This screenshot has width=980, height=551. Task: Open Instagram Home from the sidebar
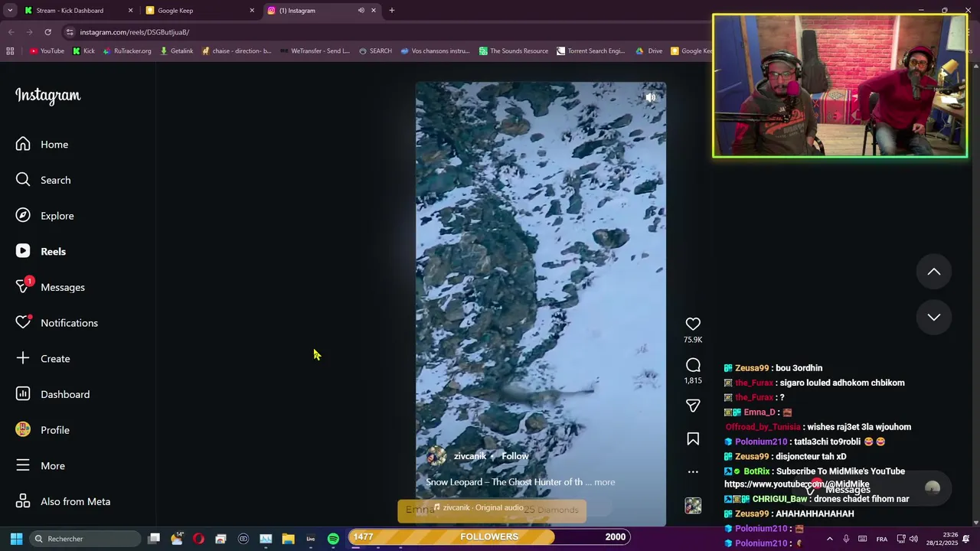42,144
